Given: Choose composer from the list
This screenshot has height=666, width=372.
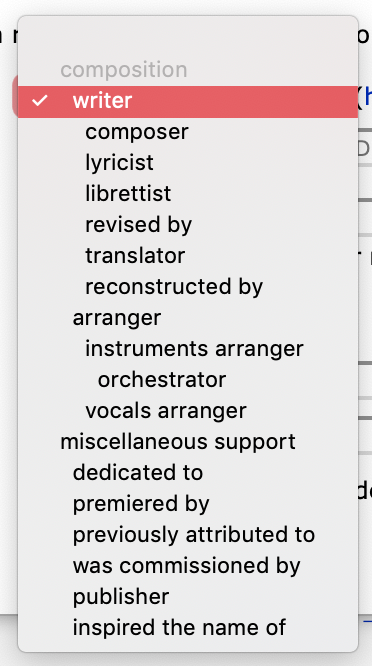Looking at the screenshot, I should (x=188, y=132).
